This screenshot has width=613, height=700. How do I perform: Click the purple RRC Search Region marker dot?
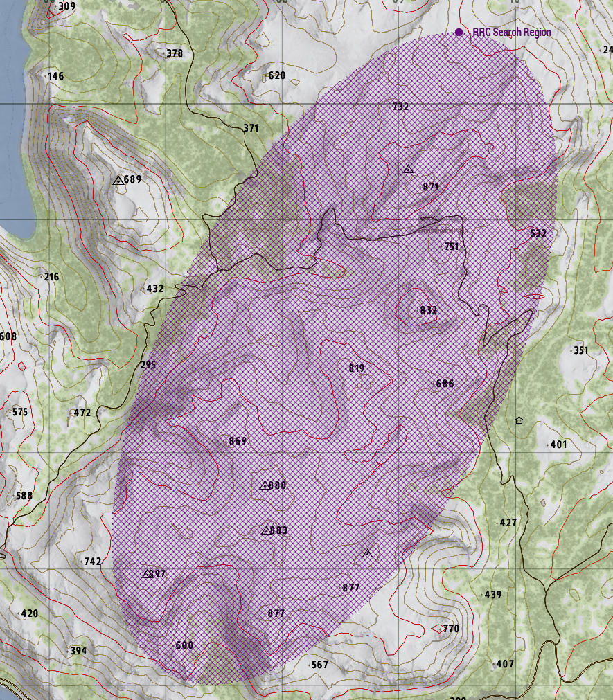459,33
